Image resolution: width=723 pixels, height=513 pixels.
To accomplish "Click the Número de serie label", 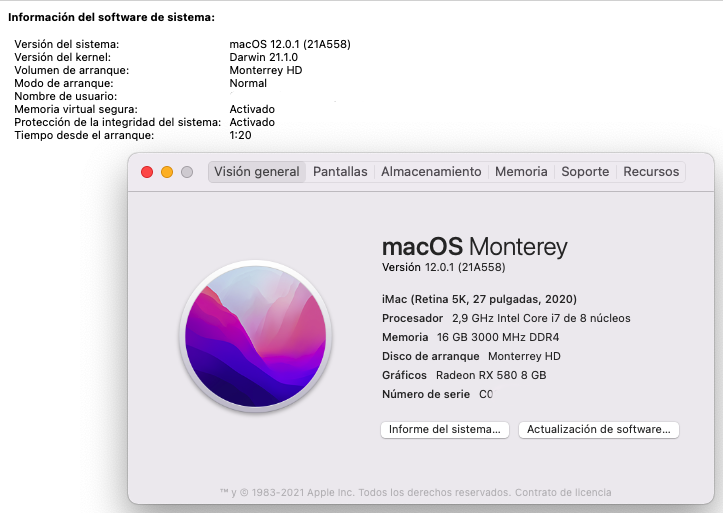I will point(426,395).
